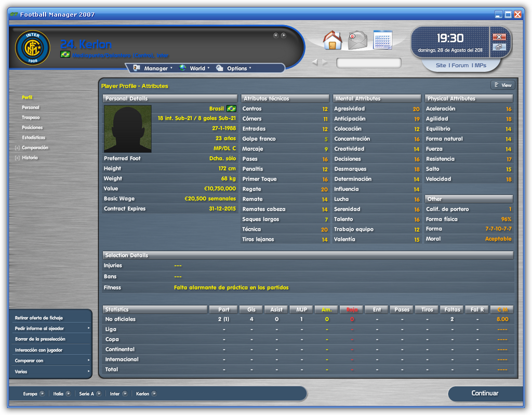Open the news inbox envelope icon
Image resolution: width=532 pixels, height=415 pixels.
point(357,40)
